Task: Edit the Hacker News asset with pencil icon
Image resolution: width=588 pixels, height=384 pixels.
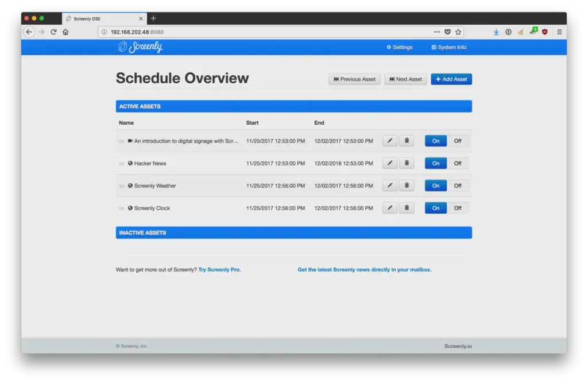Action: coord(389,163)
